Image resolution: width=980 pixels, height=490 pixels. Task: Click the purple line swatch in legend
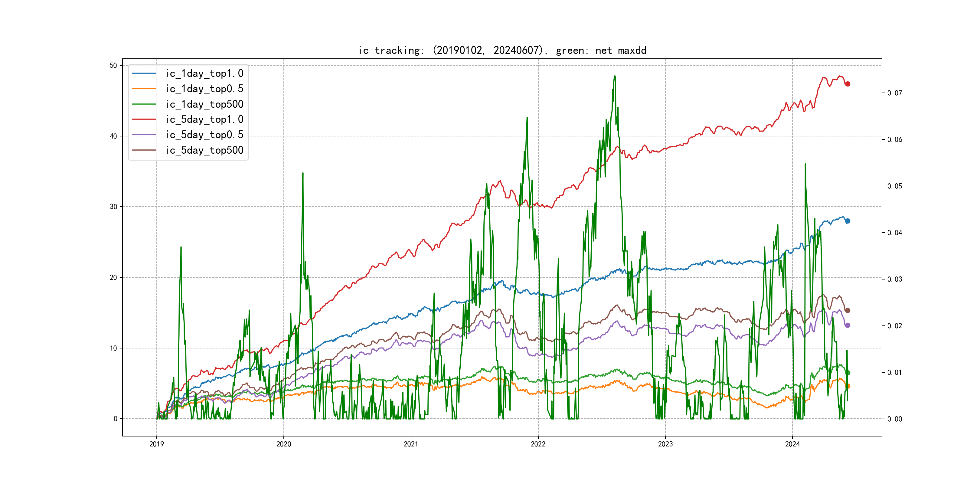(144, 135)
